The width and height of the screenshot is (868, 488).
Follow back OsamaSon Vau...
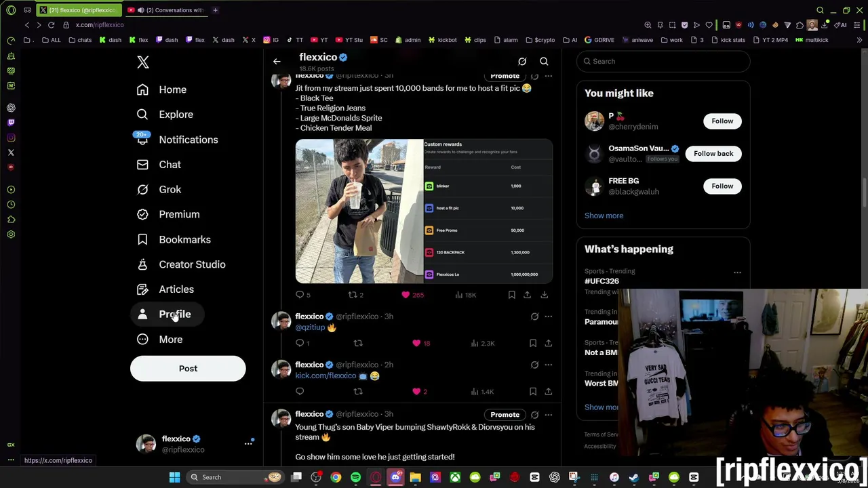pyautogui.click(x=713, y=154)
